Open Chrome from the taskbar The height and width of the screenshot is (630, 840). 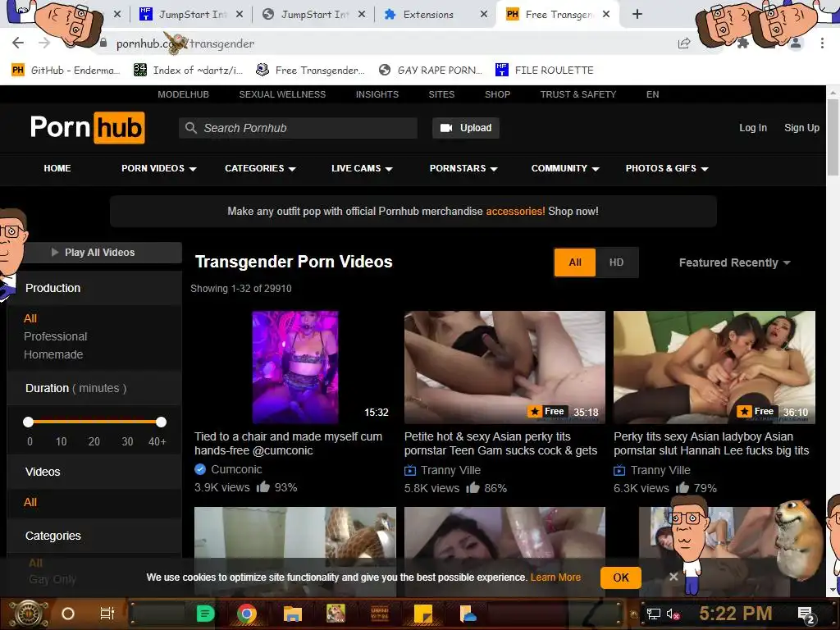pos(246,614)
